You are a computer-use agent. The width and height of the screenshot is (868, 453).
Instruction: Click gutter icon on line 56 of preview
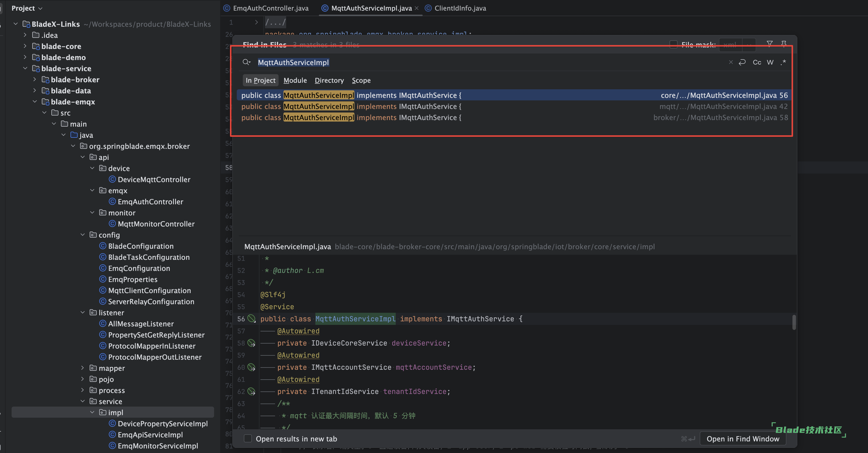coord(251,318)
